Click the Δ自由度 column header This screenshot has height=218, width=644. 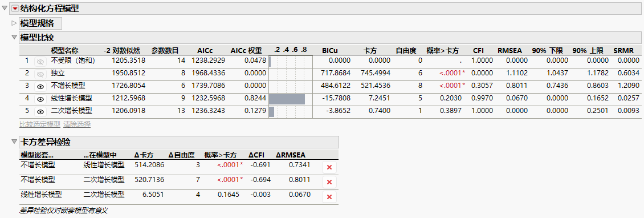click(x=181, y=155)
